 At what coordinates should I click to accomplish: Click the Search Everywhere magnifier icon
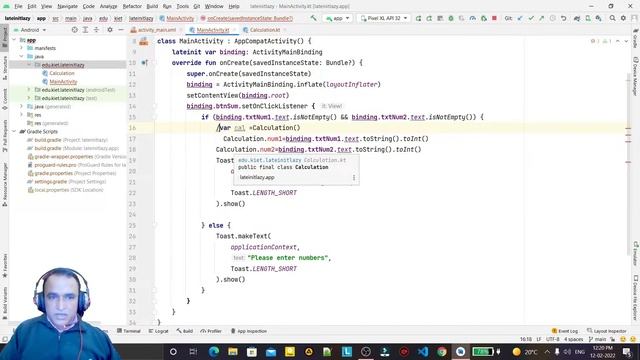[x=612, y=18]
